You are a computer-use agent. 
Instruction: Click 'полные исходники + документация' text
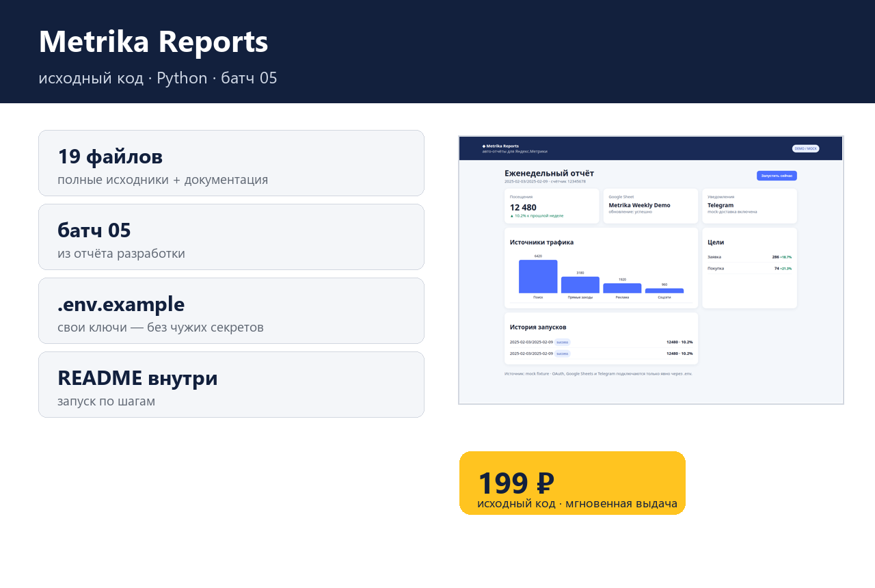tap(163, 180)
